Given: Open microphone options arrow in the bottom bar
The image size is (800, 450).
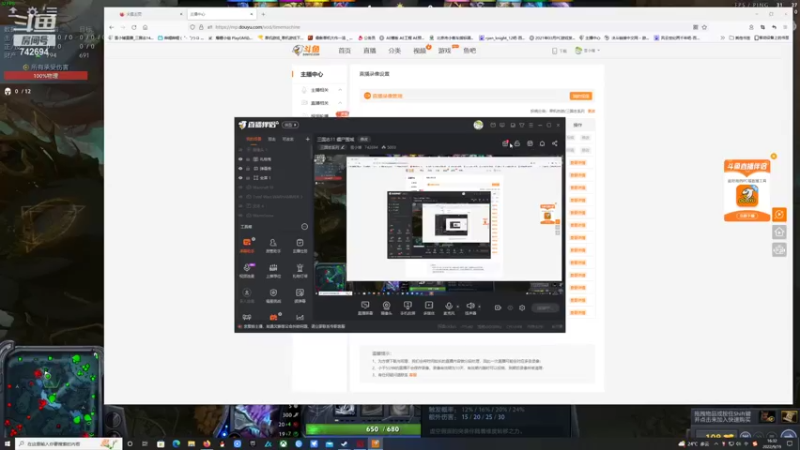Looking at the screenshot, I should (x=457, y=307).
